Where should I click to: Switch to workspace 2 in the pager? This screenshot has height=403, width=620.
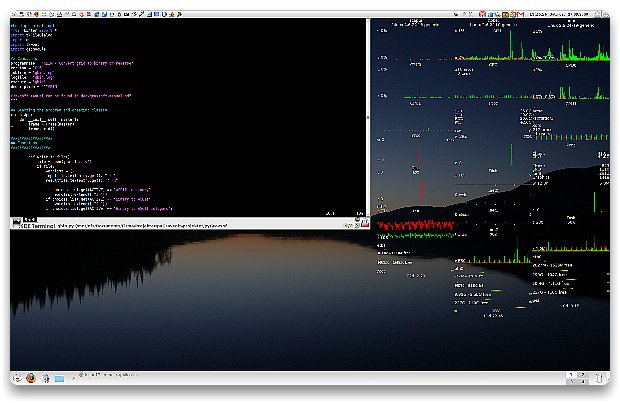coord(582,374)
